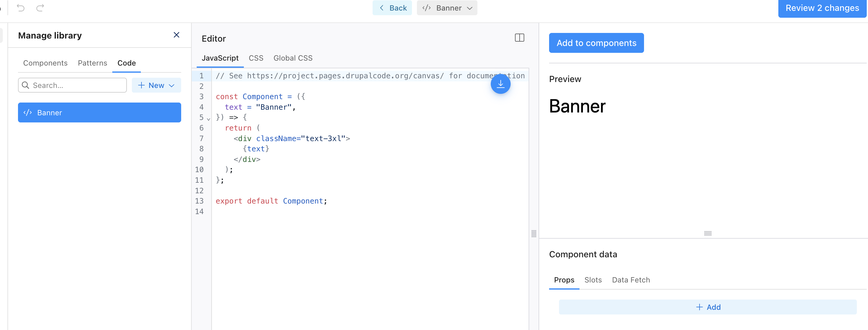Open the Components tab in Manage library
The image size is (868, 330).
click(x=45, y=63)
